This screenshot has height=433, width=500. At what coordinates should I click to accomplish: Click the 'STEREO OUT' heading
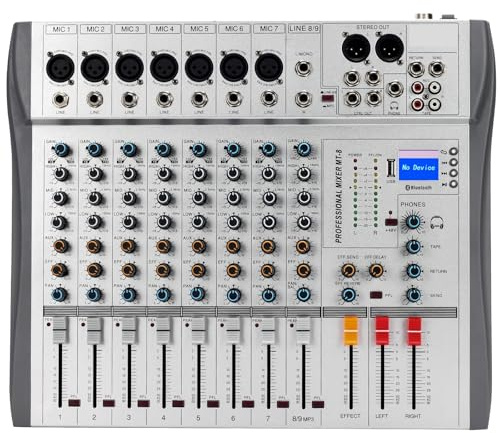pyautogui.click(x=373, y=27)
